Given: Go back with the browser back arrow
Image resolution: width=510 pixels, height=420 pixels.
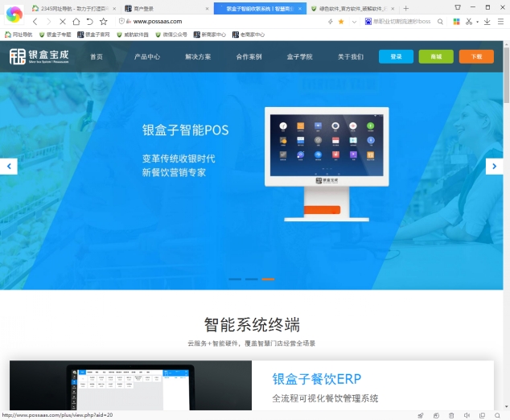Looking at the screenshot, I should [x=35, y=22].
